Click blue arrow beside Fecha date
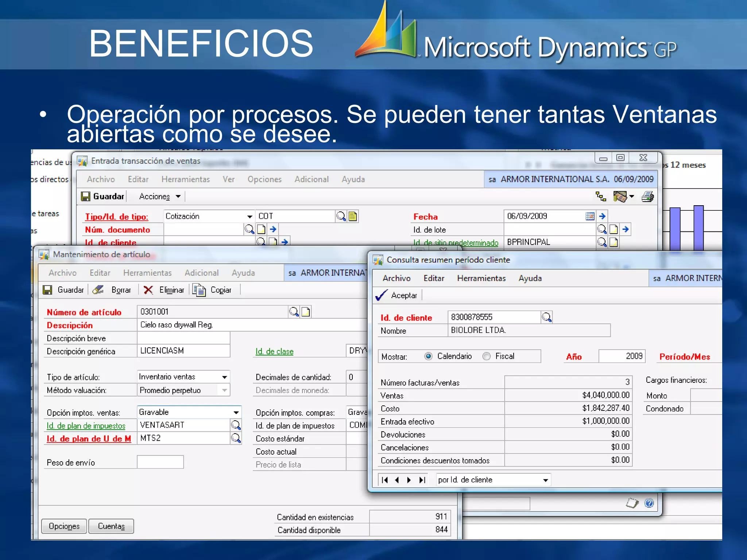Screen dimensions: 747x560 click(602, 216)
